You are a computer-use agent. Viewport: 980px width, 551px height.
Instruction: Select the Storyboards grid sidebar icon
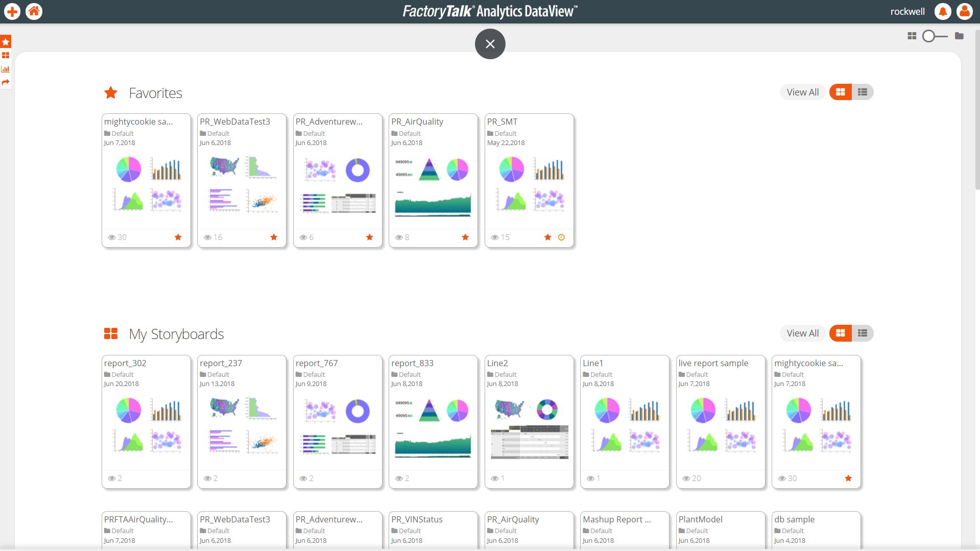[x=6, y=55]
